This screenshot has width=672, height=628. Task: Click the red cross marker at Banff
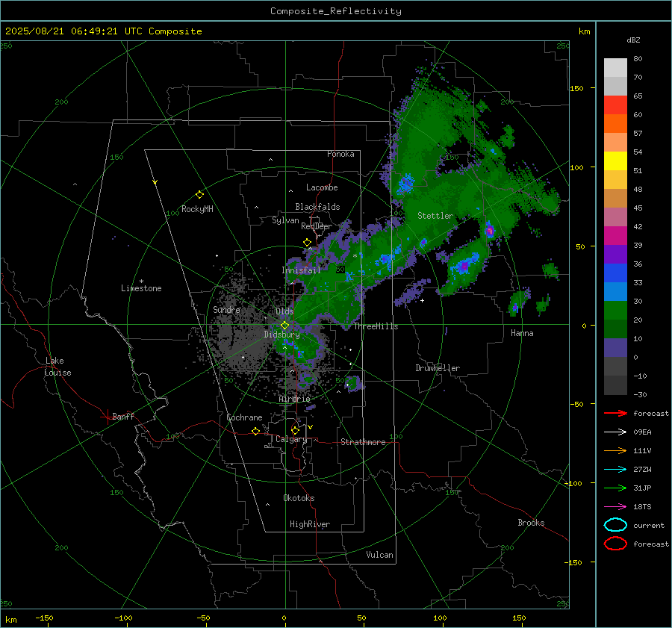point(107,417)
